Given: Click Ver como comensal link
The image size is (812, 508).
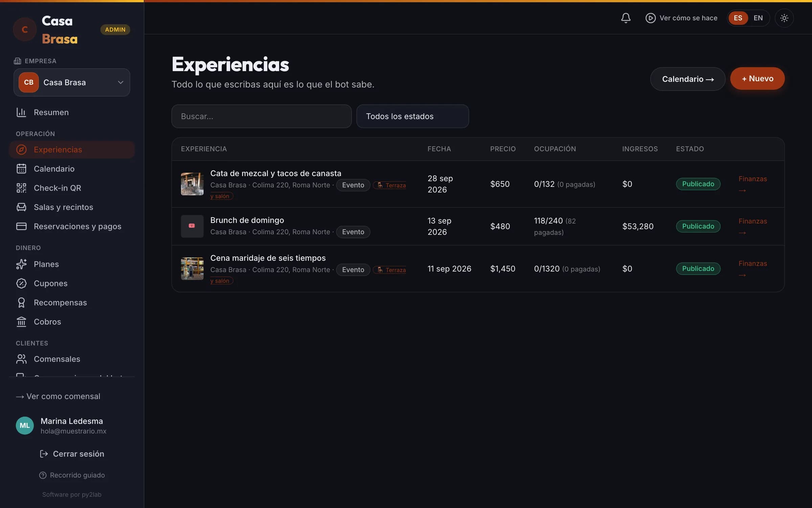Looking at the screenshot, I should pyautogui.click(x=58, y=396).
